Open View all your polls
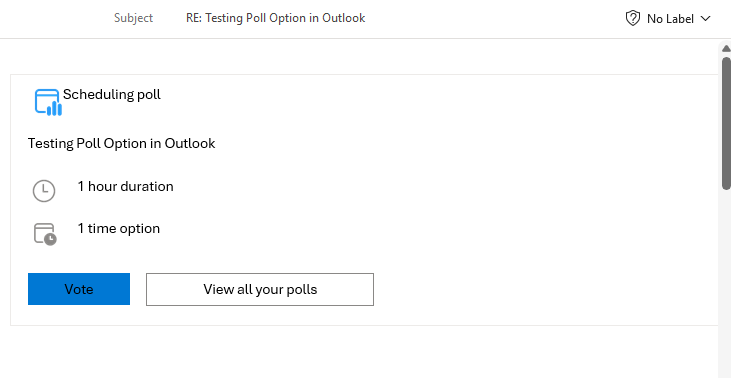This screenshot has width=731, height=378. click(260, 289)
